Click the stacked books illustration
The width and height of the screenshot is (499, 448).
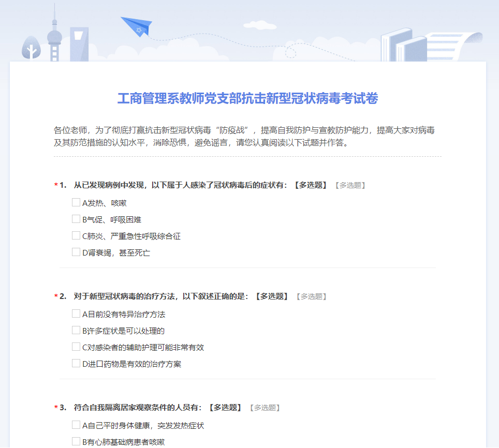(x=403, y=46)
